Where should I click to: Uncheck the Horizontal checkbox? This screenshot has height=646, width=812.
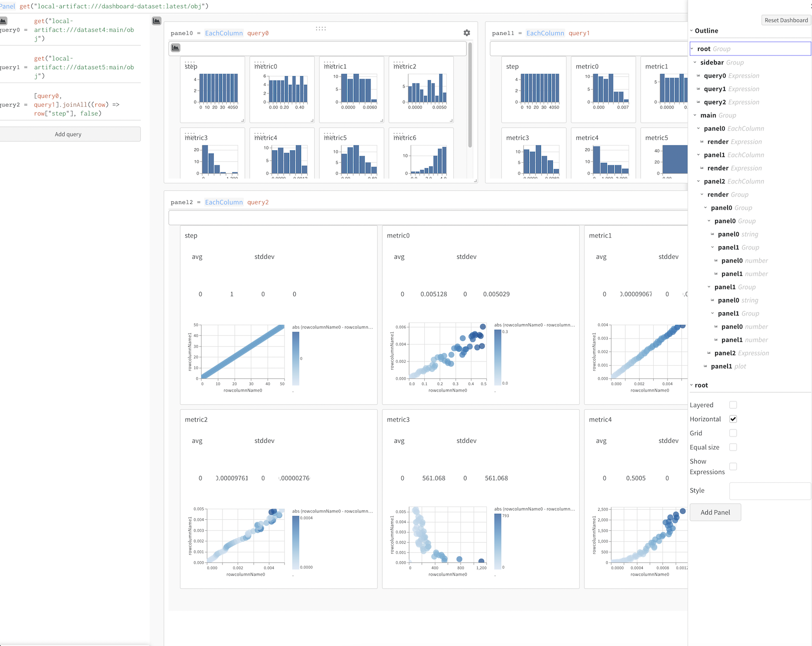733,419
